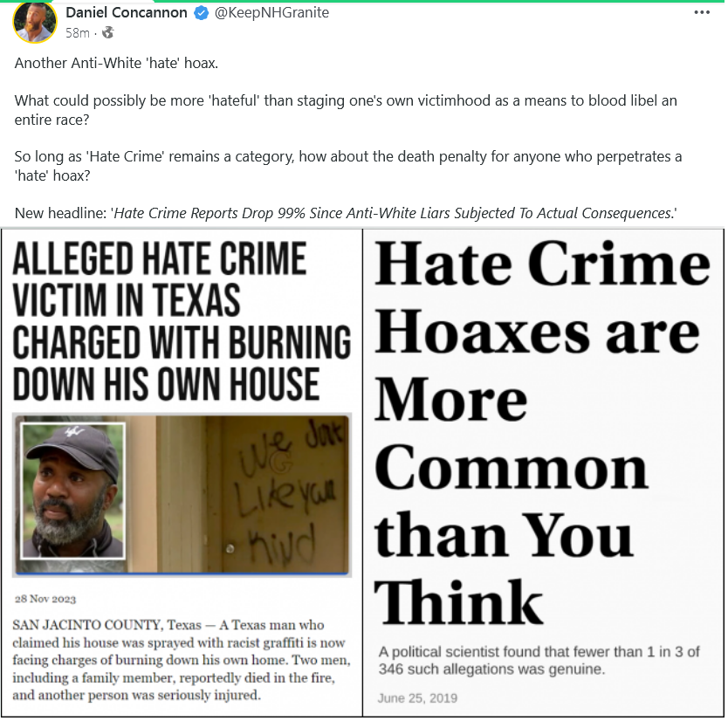Select the 'Another Anti-White hate hoax' line
Image resolution: width=728 pixels, height=721 pixels.
pyautogui.click(x=116, y=63)
